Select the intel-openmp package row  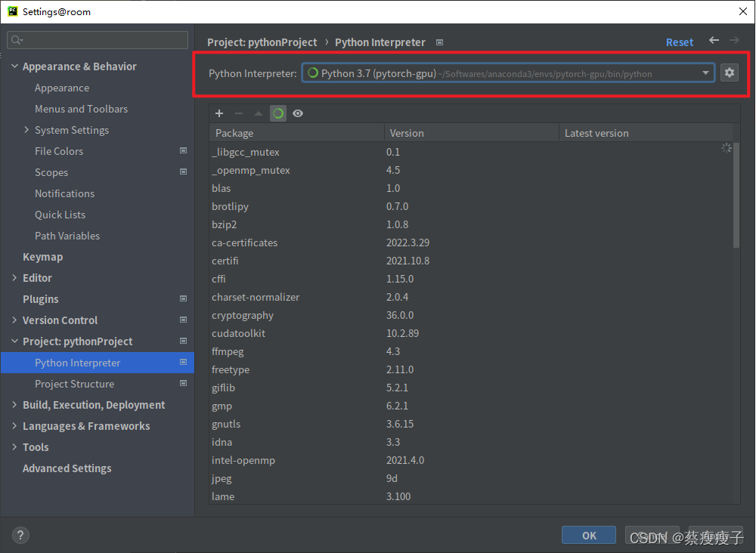click(x=470, y=460)
